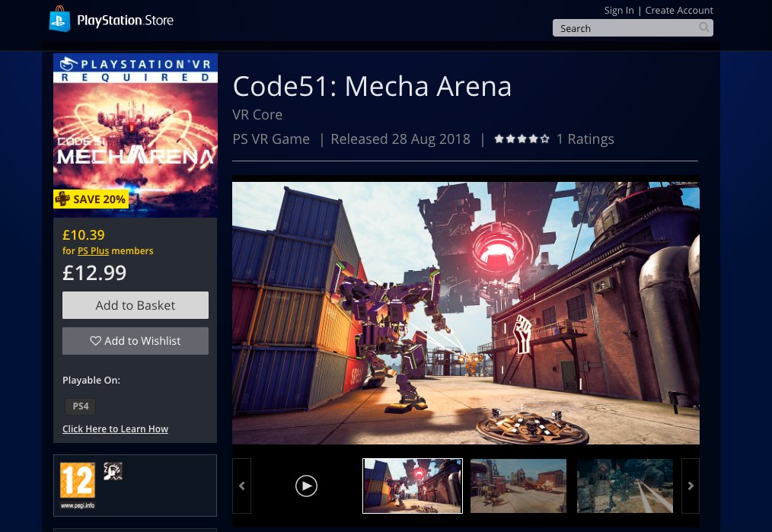Click the main gameplay screenshot

coord(466,313)
